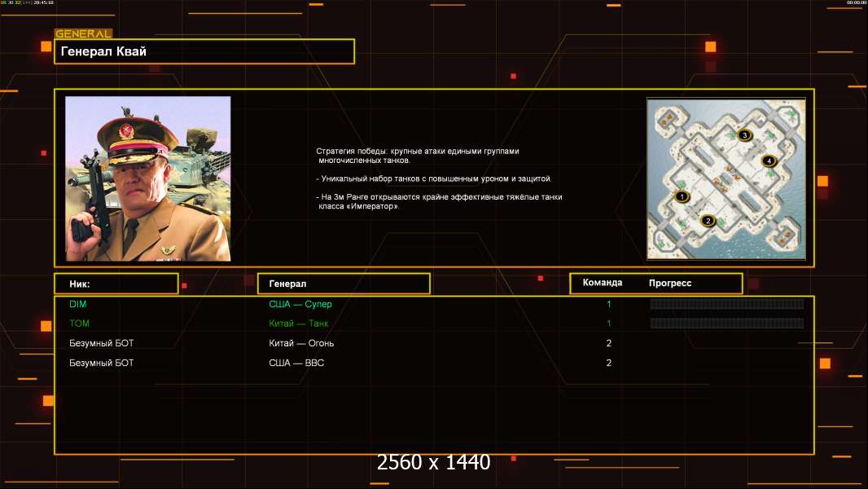The image size is (868, 489).
Task: Select player TOM in the list
Action: point(79,324)
